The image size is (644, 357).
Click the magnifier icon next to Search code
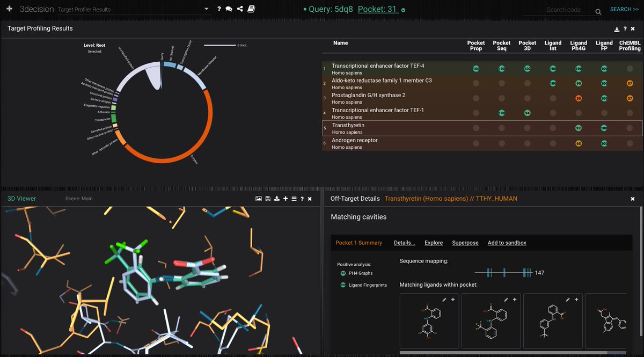click(x=598, y=11)
